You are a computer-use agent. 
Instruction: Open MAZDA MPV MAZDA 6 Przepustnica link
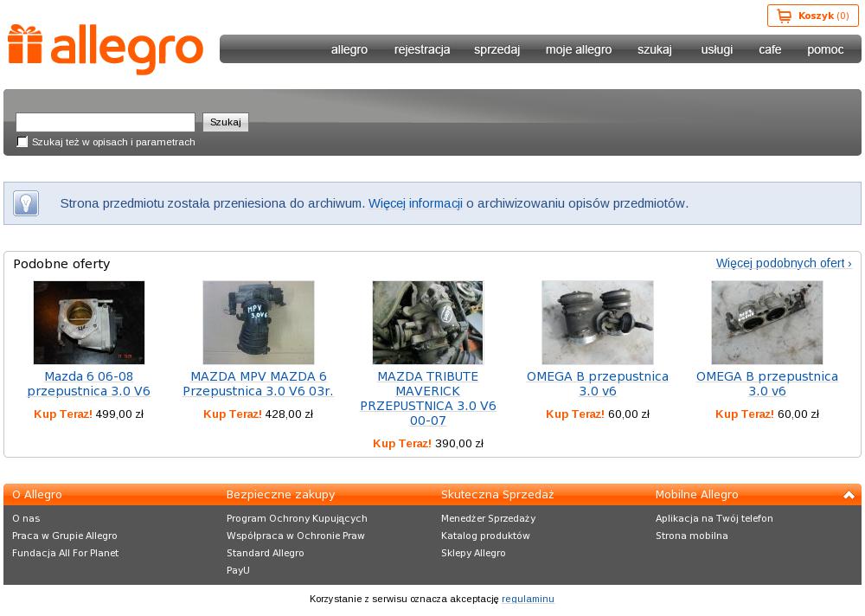coord(258,383)
